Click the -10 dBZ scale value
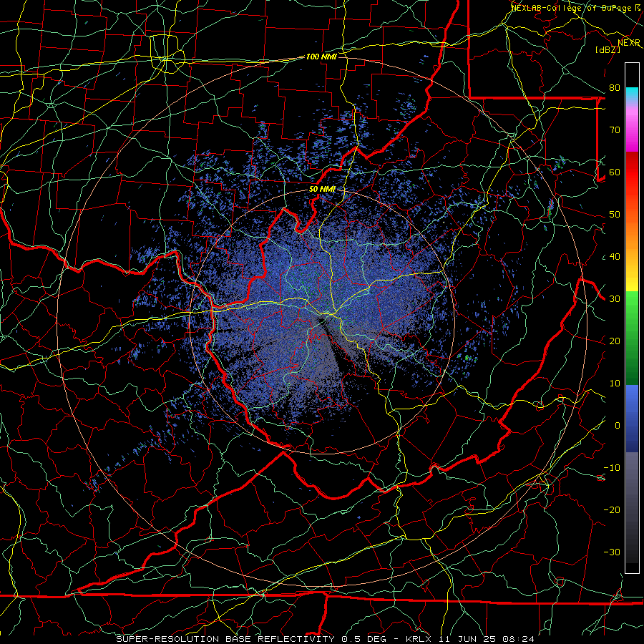 point(612,468)
